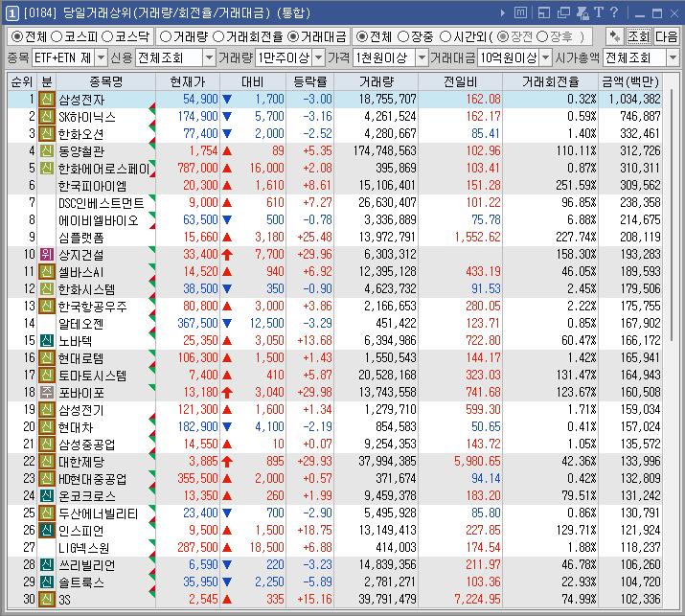Click the 신 badge on SK하이닉스 row
This screenshot has width=685, height=616.
coord(47,116)
